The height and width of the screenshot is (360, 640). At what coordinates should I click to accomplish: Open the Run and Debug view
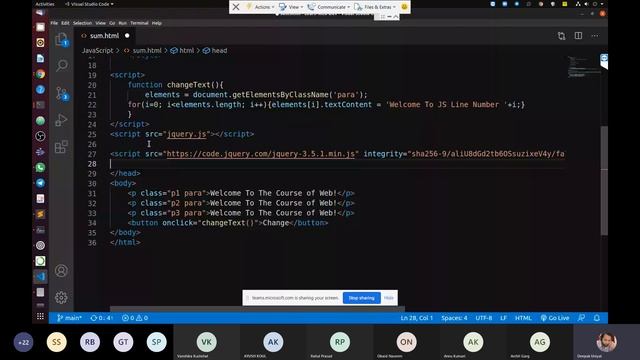(61, 120)
